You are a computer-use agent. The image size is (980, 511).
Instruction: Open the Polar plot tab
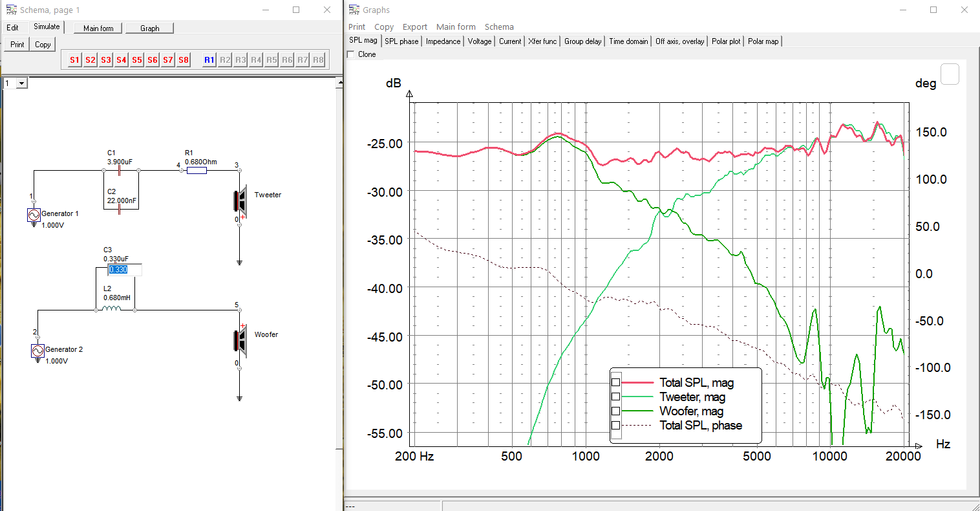(727, 41)
